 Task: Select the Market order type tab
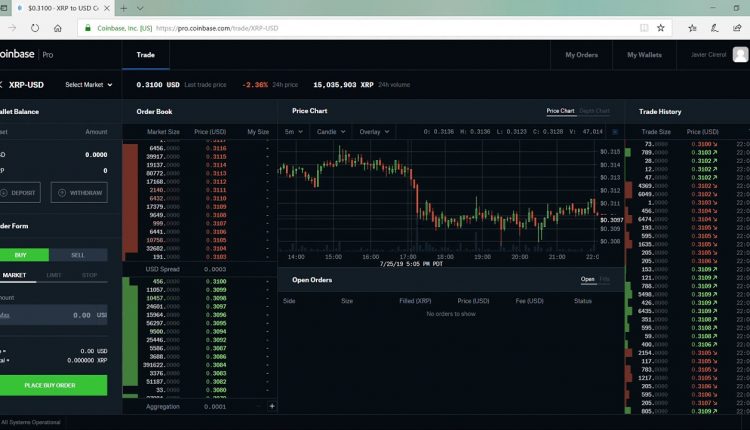click(14, 275)
